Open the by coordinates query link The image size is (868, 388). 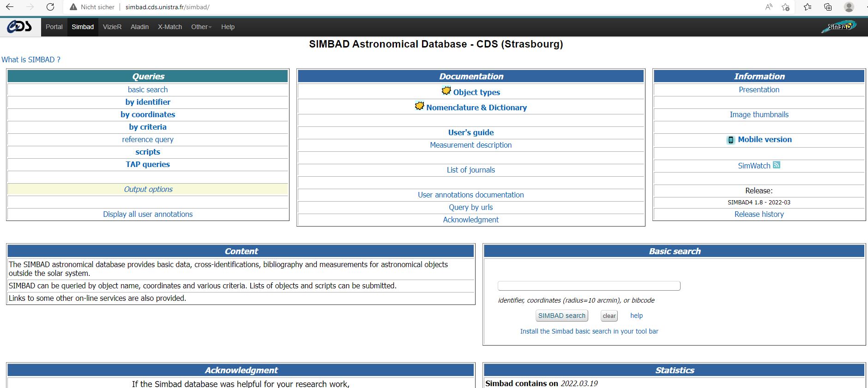click(148, 114)
